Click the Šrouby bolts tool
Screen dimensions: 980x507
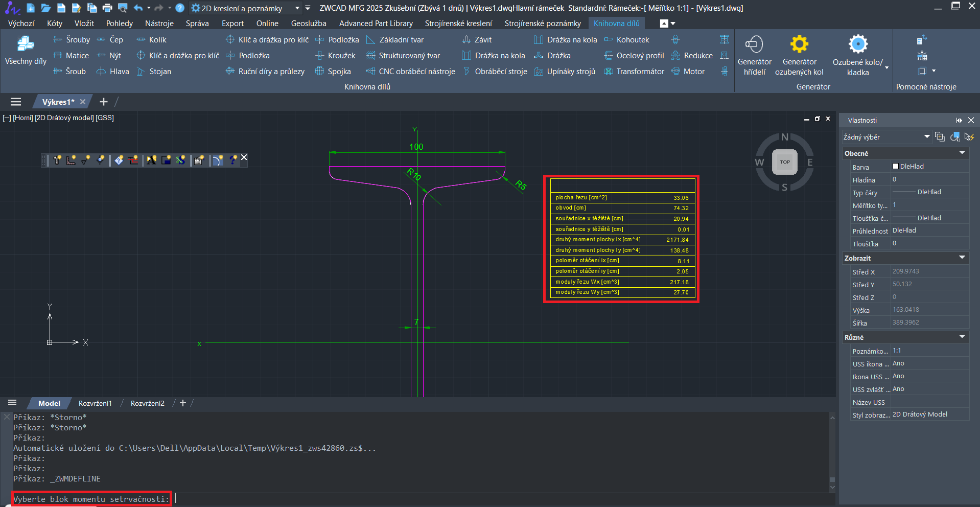pos(72,40)
